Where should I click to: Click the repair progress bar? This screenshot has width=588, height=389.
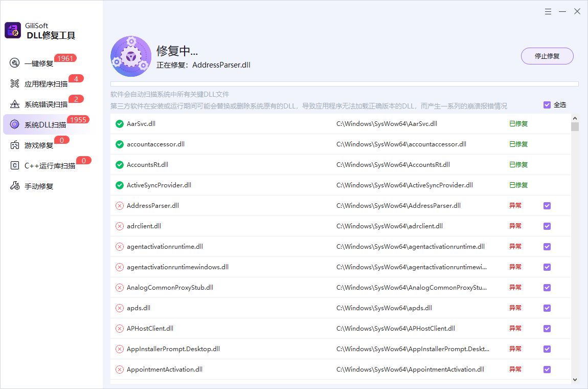pos(344,84)
